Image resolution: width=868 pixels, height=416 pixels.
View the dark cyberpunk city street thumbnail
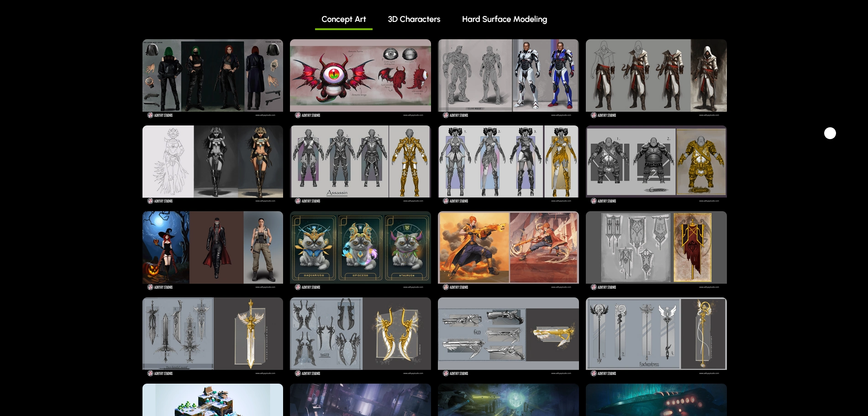pyautogui.click(x=360, y=400)
